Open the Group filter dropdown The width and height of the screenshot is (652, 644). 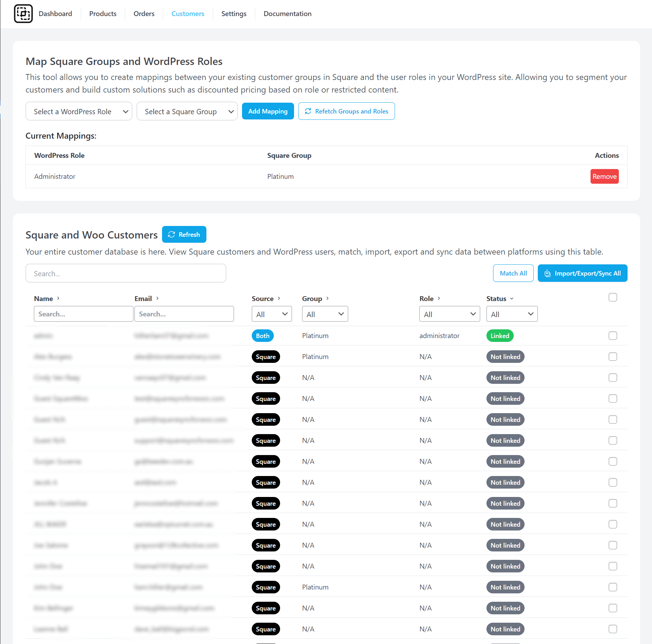click(325, 314)
